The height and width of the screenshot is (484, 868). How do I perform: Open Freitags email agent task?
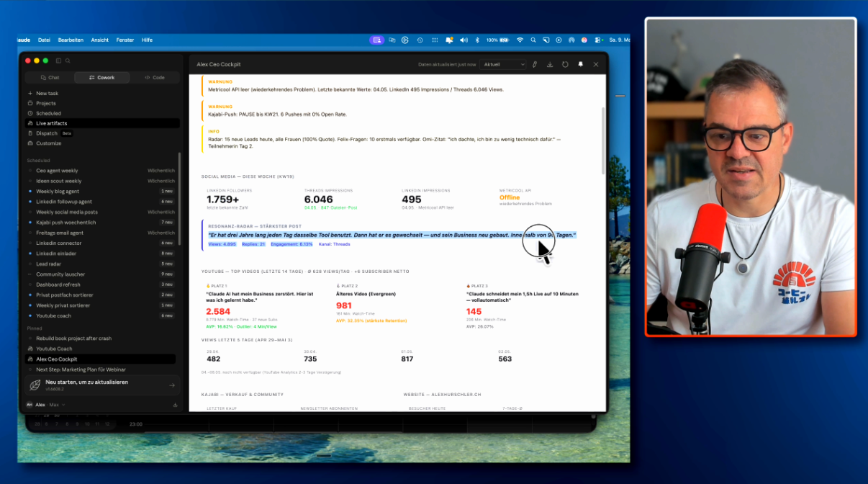(101, 233)
